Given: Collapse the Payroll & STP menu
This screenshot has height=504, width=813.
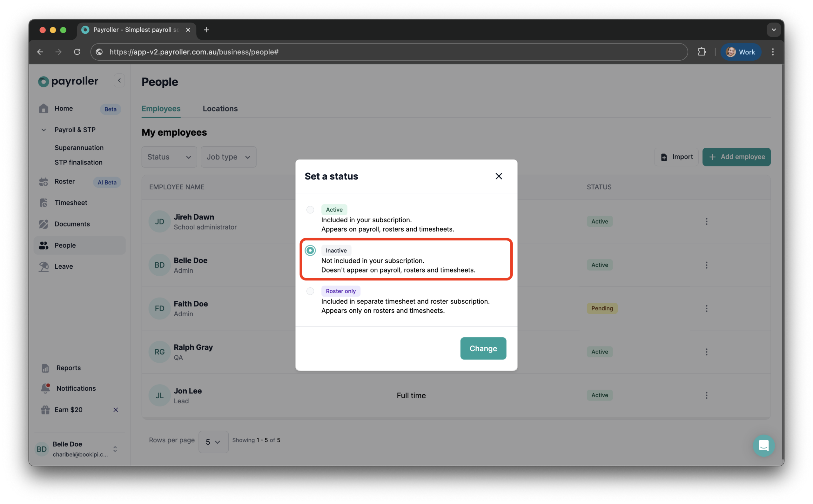Looking at the screenshot, I should (43, 130).
